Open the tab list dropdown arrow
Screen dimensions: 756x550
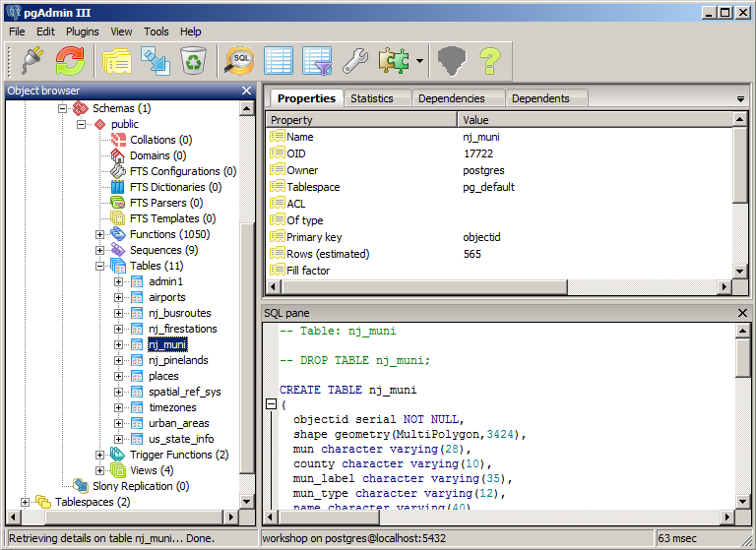tap(740, 99)
